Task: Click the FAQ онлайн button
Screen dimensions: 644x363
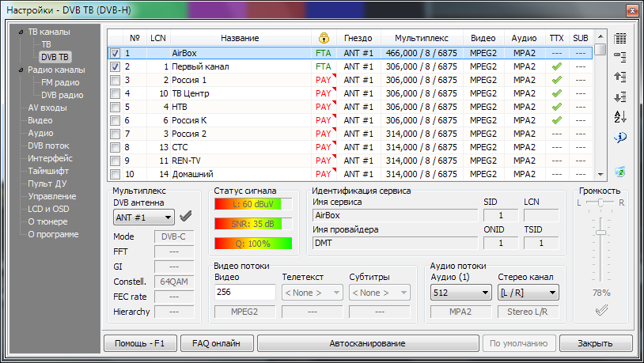Action: (215, 344)
